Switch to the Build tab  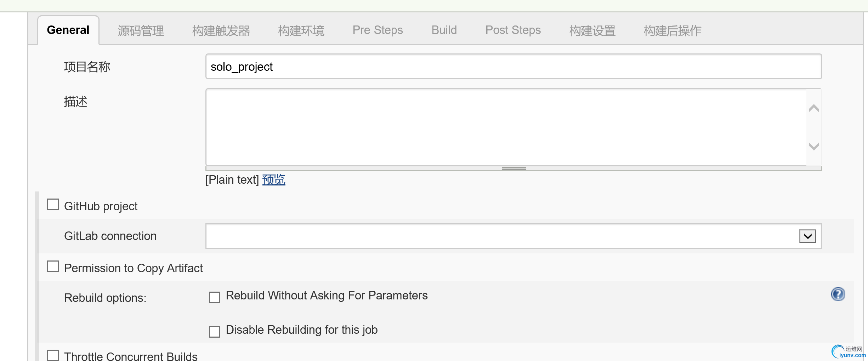tap(444, 30)
